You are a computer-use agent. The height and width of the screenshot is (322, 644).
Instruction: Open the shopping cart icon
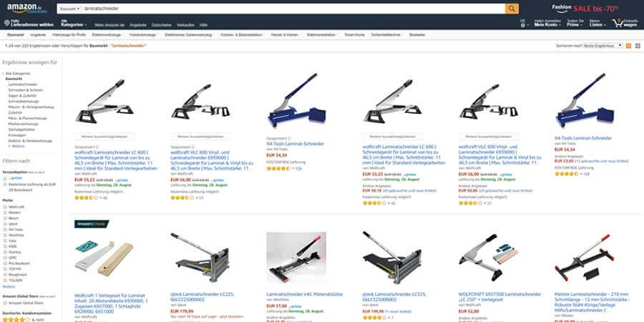617,23
